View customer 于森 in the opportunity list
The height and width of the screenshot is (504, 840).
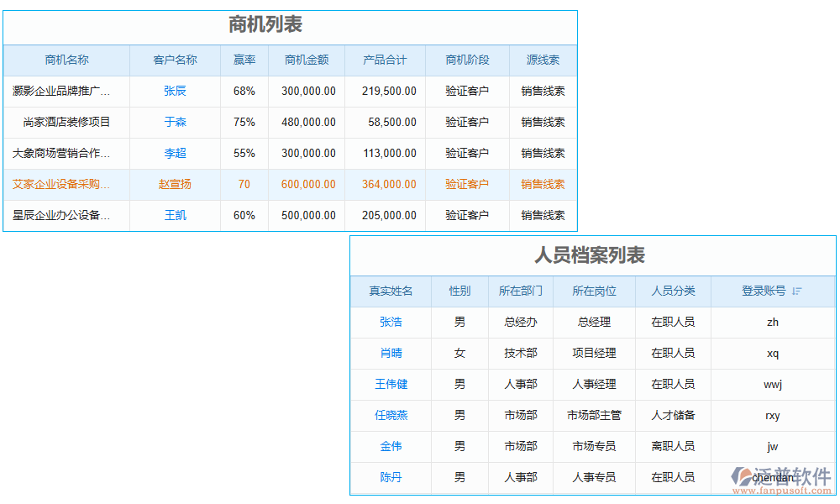(174, 122)
